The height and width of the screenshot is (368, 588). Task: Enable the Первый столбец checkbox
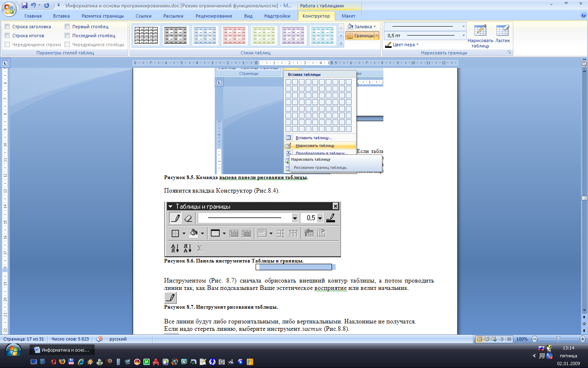coord(67,27)
